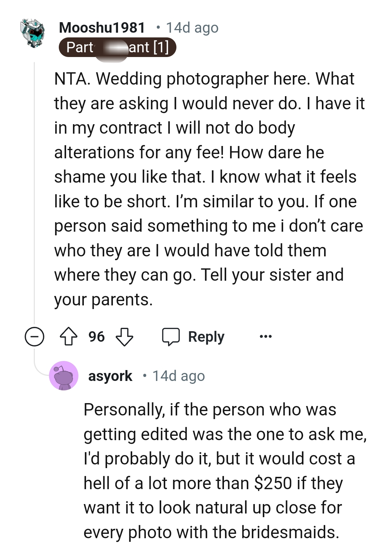Click asyork's purple Snoo avatar
This screenshot has height=552, width=392.
pos(64,376)
